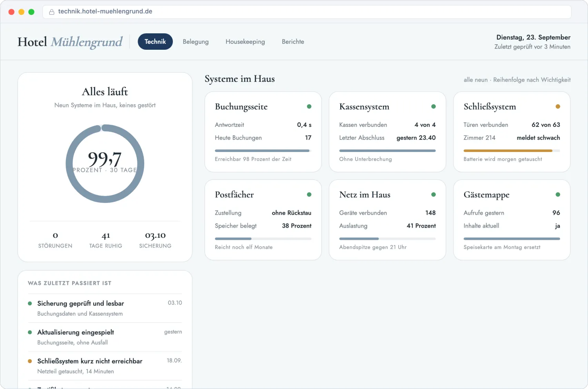Click the address bar URL field
The height and width of the screenshot is (389, 588).
click(307, 12)
